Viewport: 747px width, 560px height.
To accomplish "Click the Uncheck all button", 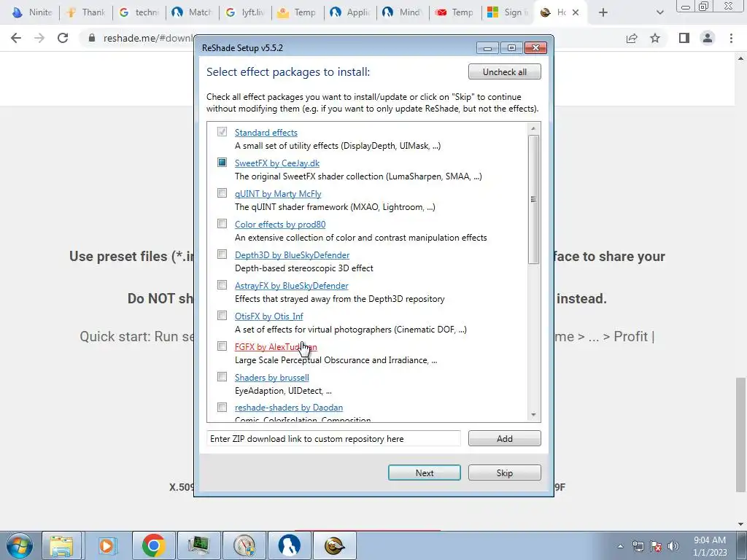I will pos(505,72).
